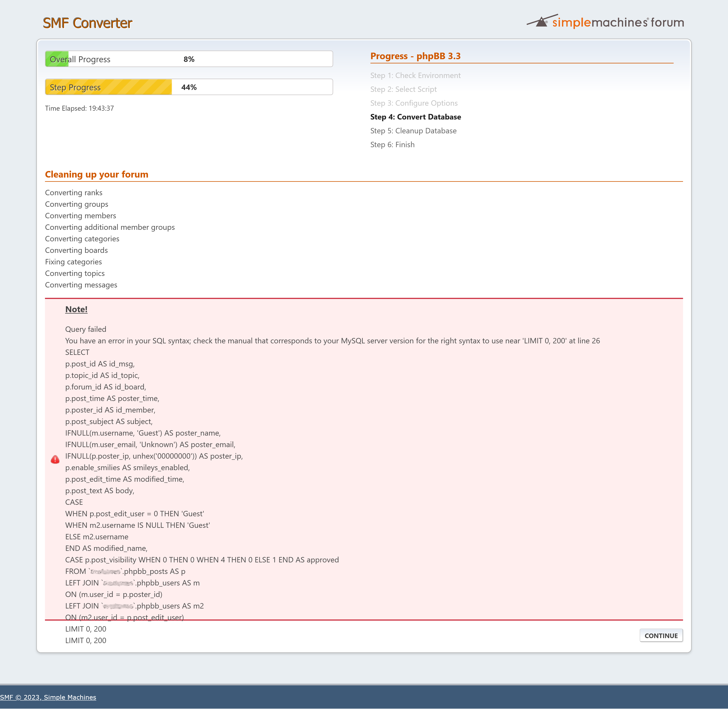The width and height of the screenshot is (728, 709).
Task: Click the WHEN p.post_edit_user = 0 line
Action: pyautogui.click(x=135, y=514)
